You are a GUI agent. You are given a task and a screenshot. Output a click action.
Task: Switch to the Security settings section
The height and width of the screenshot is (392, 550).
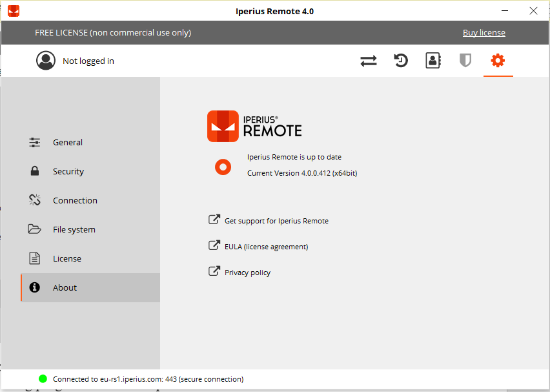[68, 172]
